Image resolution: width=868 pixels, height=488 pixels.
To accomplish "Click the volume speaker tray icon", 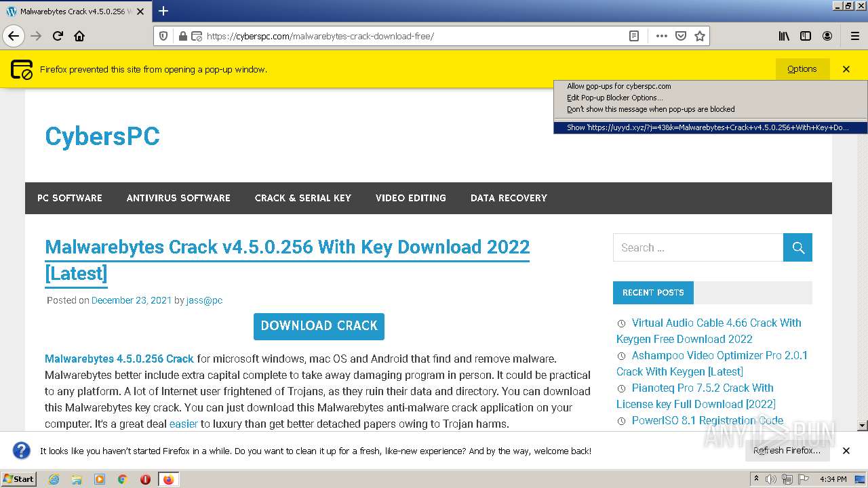I will point(771,479).
